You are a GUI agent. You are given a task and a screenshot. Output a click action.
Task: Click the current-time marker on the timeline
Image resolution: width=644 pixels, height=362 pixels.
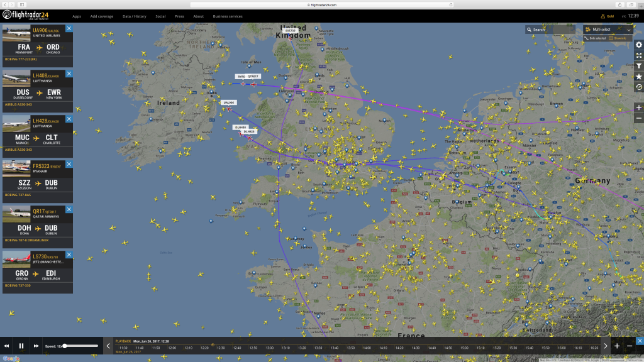click(x=213, y=345)
